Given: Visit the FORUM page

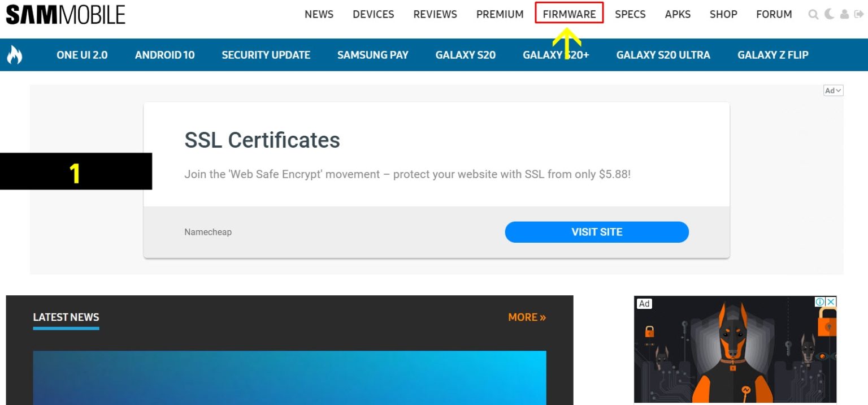Looking at the screenshot, I should 774,14.
